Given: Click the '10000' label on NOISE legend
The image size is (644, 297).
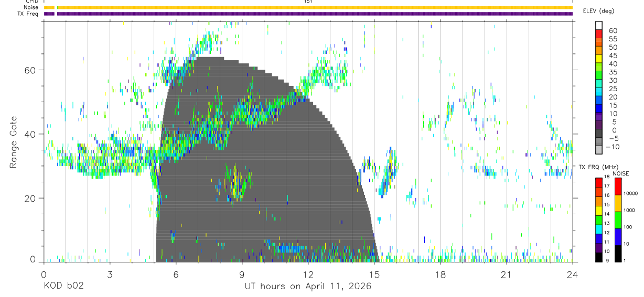Looking at the screenshot, I should (630, 193).
